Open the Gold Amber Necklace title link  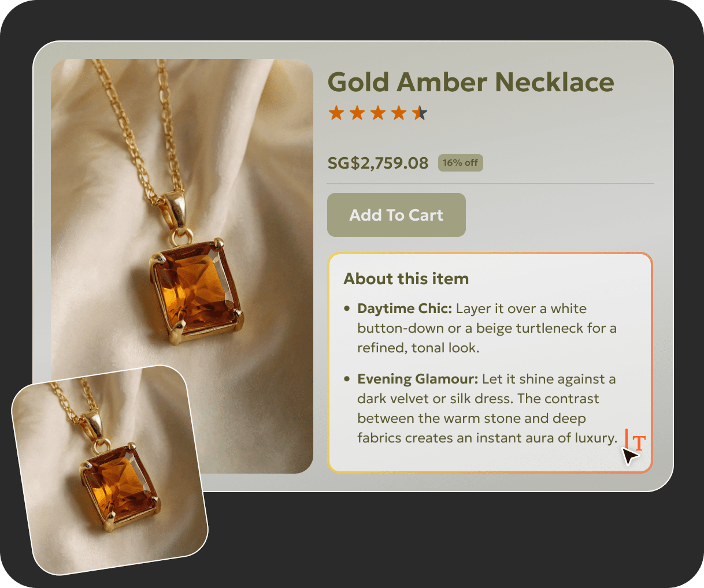click(471, 82)
